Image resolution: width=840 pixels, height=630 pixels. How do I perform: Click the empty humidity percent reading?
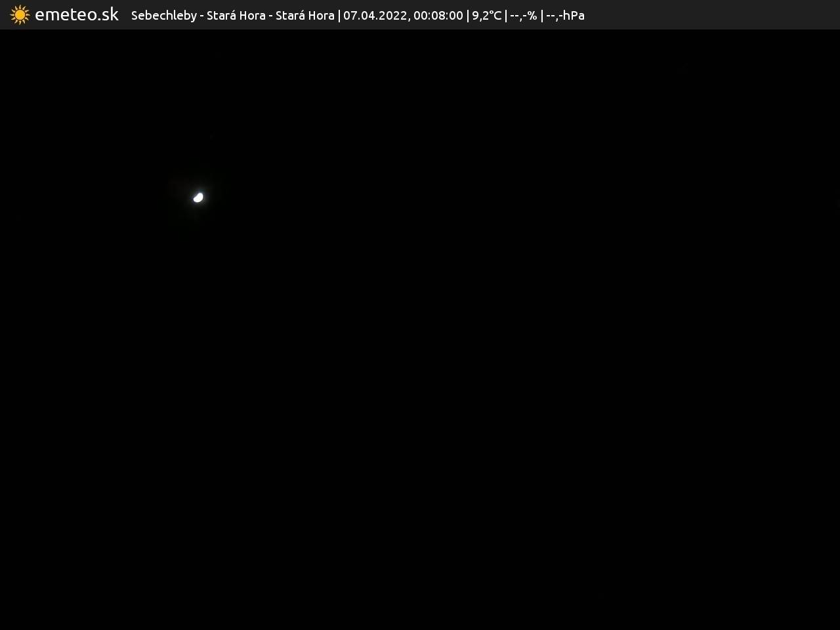pyautogui.click(x=523, y=15)
